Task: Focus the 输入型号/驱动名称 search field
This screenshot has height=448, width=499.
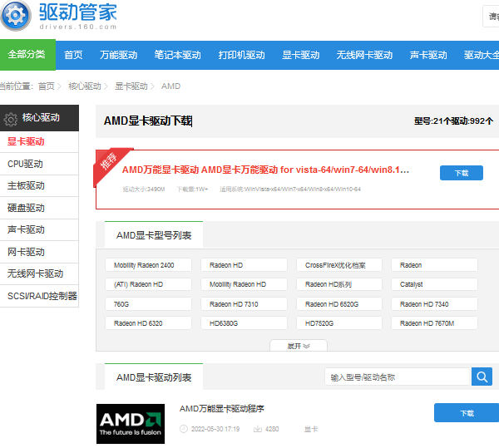Action: (398, 377)
